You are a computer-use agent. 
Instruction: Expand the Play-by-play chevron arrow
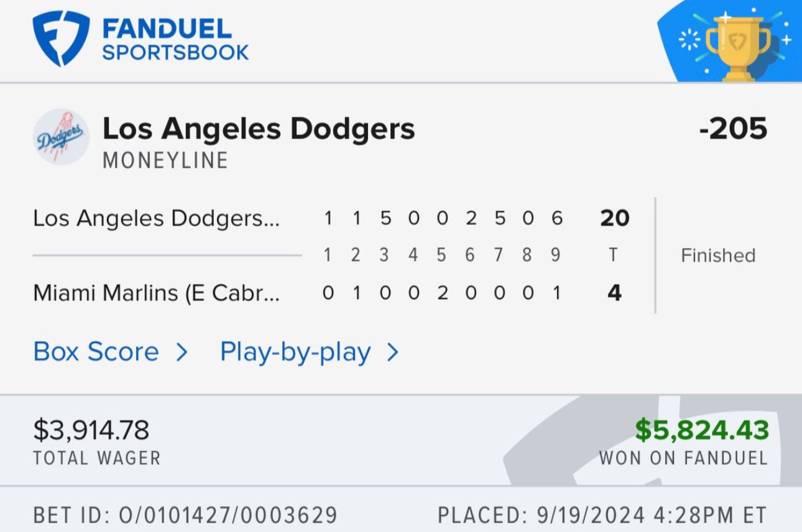(392, 352)
